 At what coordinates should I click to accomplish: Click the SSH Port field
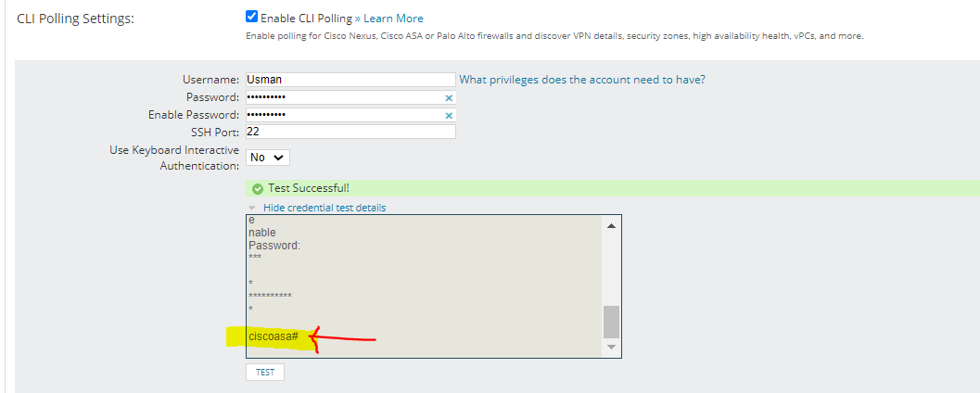[350, 132]
